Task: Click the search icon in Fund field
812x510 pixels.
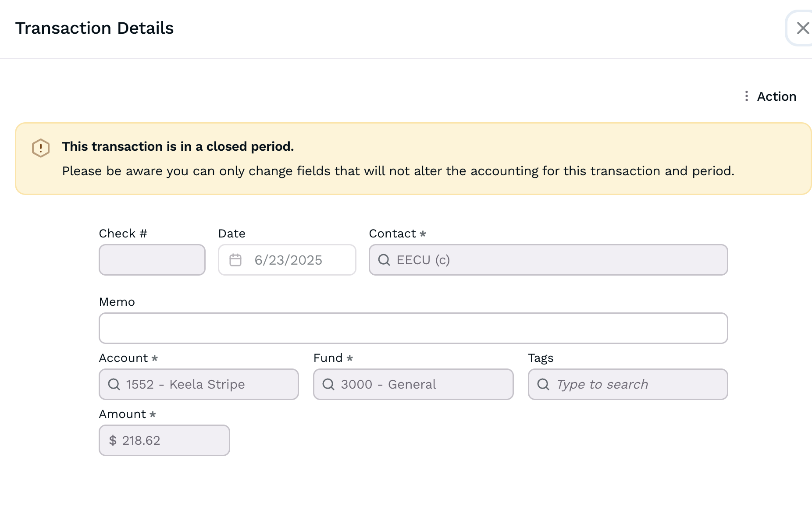Action: click(x=328, y=384)
